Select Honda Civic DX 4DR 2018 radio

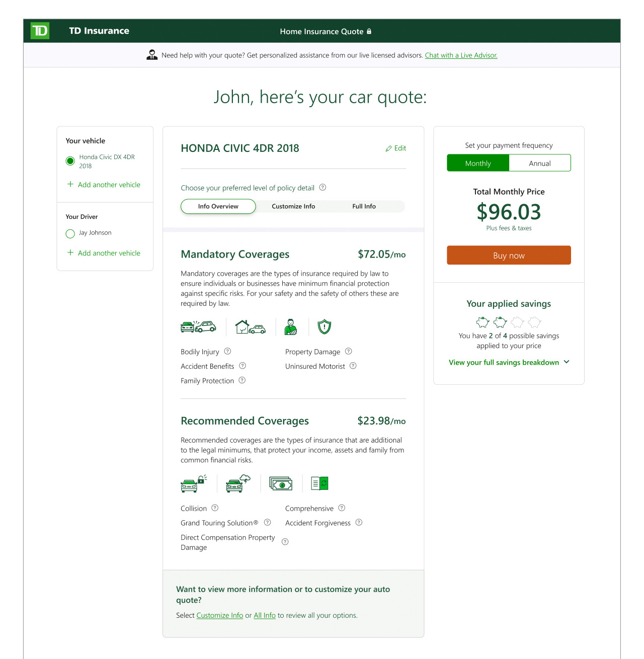tap(70, 161)
